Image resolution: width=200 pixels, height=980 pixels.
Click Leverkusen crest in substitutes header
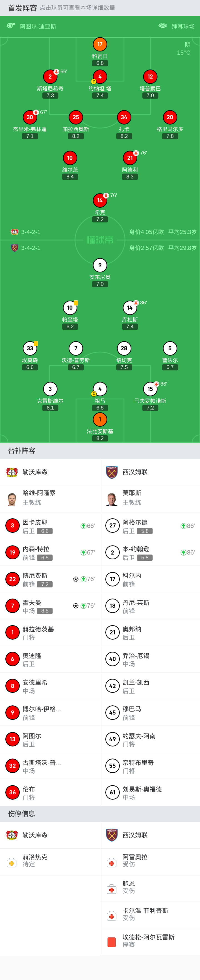click(x=12, y=472)
